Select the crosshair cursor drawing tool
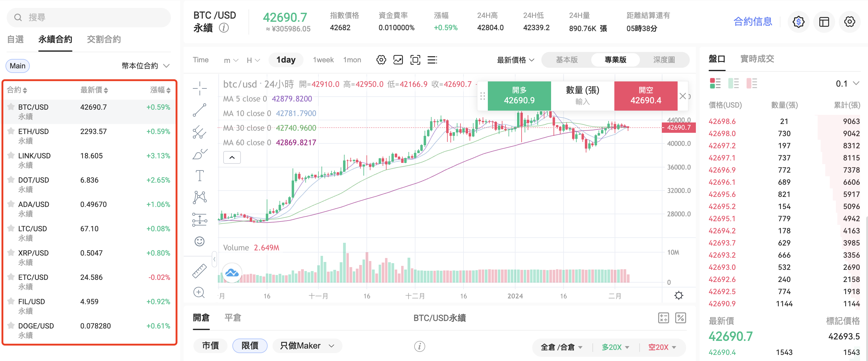This screenshot has height=361, width=868. tap(200, 88)
